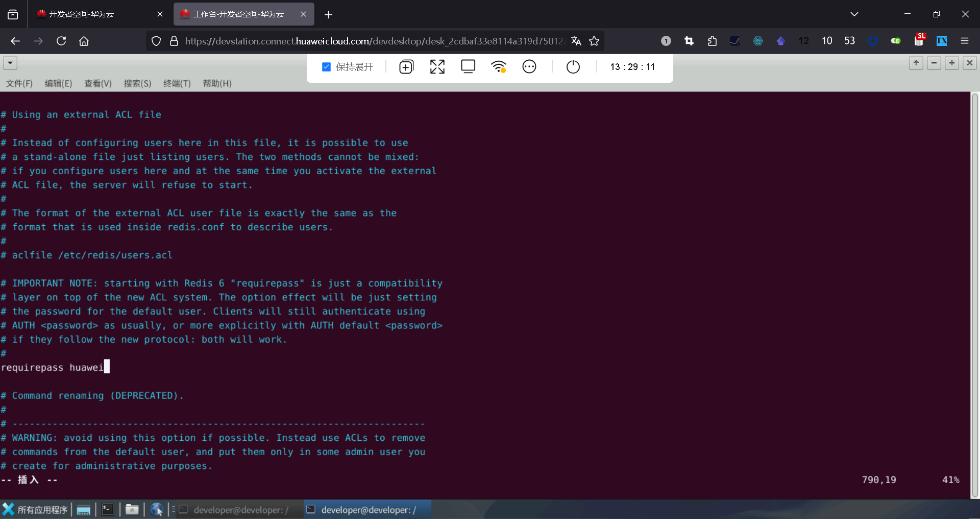Click the session timer '13 : 29 : 11'

[x=632, y=67]
